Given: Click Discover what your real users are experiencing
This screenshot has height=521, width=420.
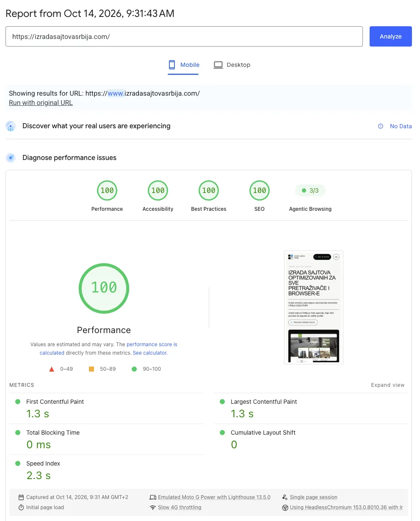Looking at the screenshot, I should (x=97, y=126).
